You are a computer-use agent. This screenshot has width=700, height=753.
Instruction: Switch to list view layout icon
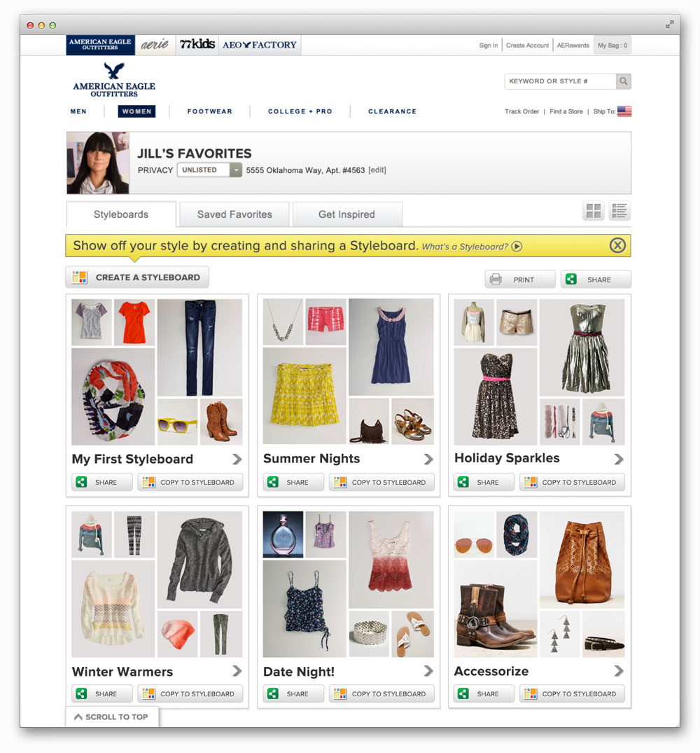[619, 211]
